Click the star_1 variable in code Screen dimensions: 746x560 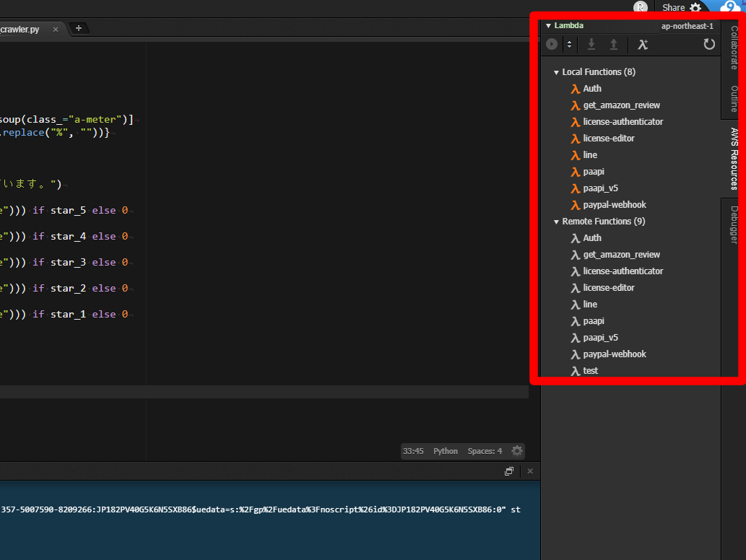[x=68, y=315]
